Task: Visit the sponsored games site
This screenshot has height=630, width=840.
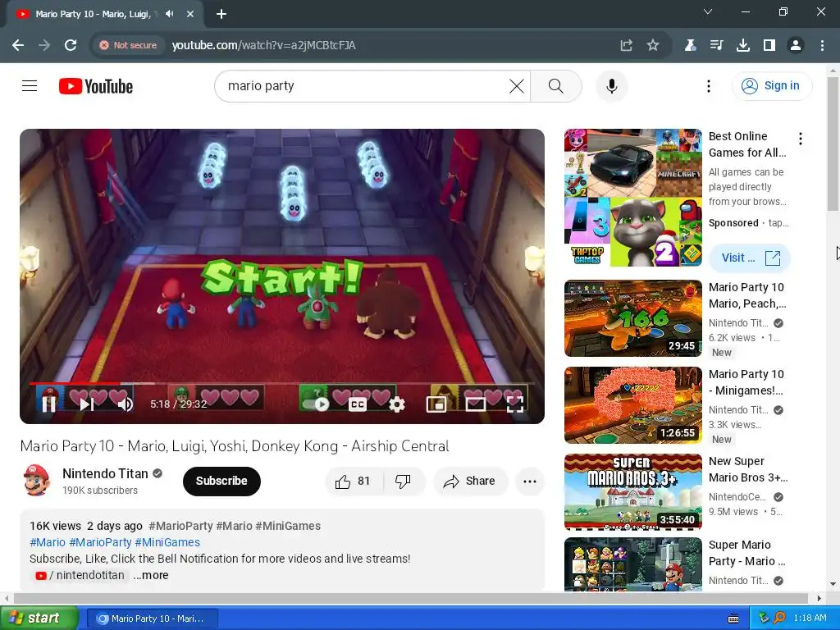Action: pyautogui.click(x=750, y=258)
